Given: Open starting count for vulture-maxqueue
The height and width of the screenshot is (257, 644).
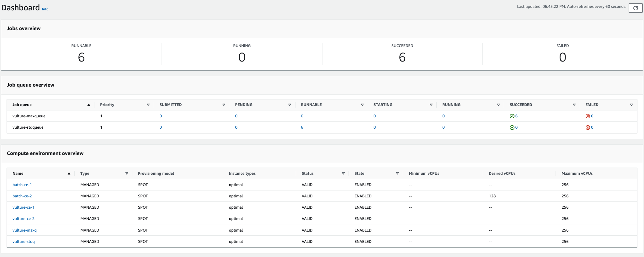Looking at the screenshot, I should tap(375, 116).
